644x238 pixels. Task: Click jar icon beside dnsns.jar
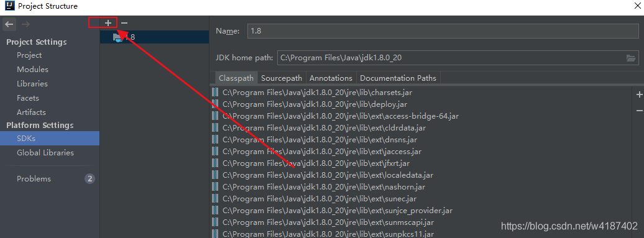point(215,140)
